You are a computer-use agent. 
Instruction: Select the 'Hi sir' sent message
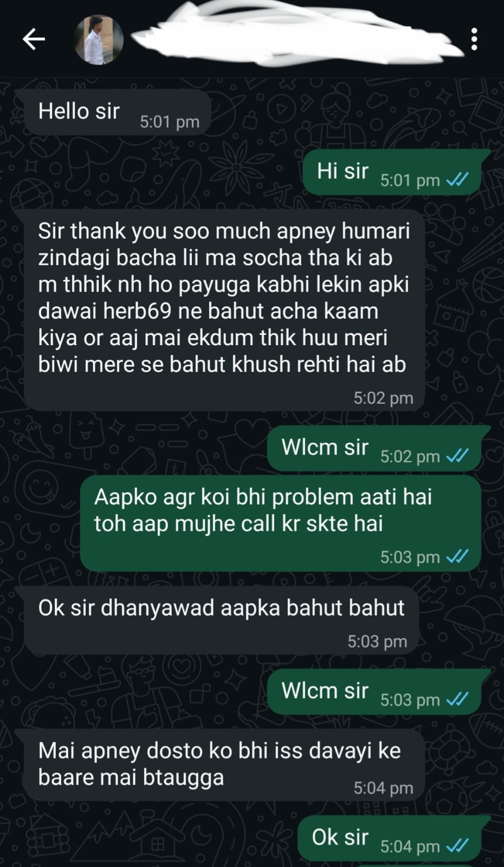pos(391,172)
